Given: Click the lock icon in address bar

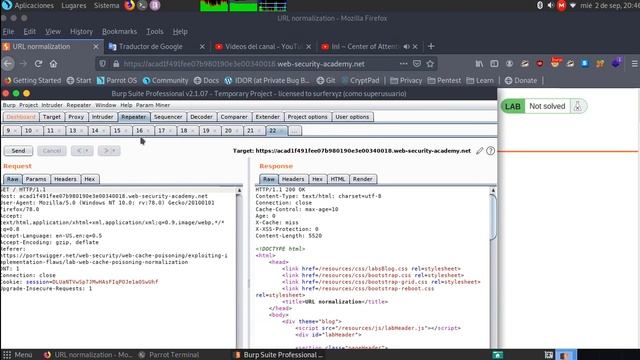Looking at the screenshot, I should 116,64.
